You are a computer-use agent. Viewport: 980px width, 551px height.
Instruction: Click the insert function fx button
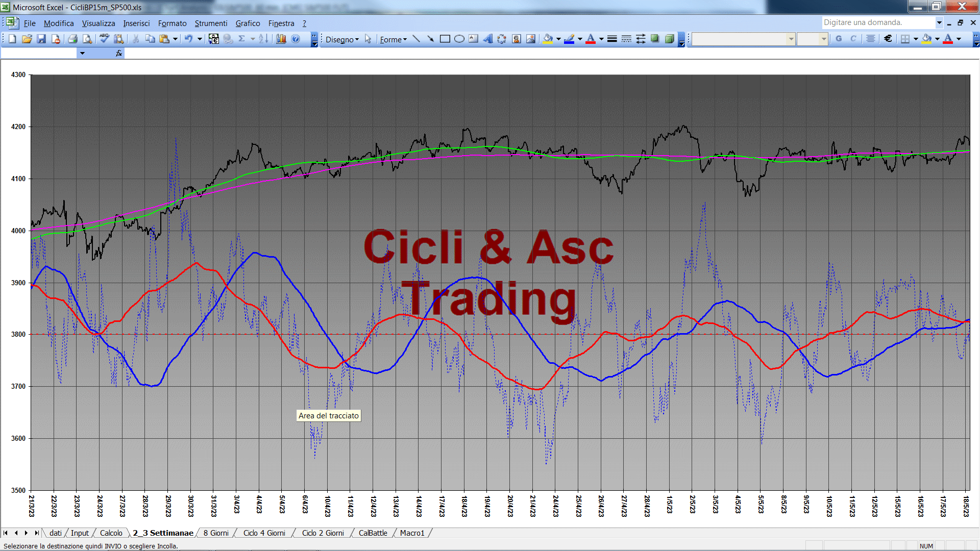point(119,53)
